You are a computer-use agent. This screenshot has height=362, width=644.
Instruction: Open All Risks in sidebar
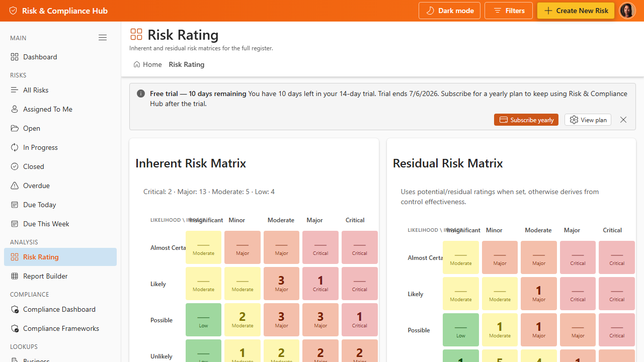(60, 90)
